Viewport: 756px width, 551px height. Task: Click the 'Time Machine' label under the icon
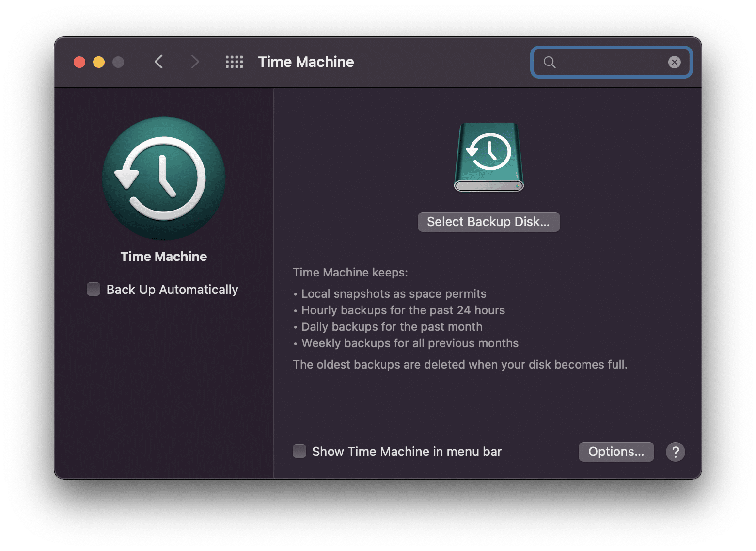click(164, 256)
